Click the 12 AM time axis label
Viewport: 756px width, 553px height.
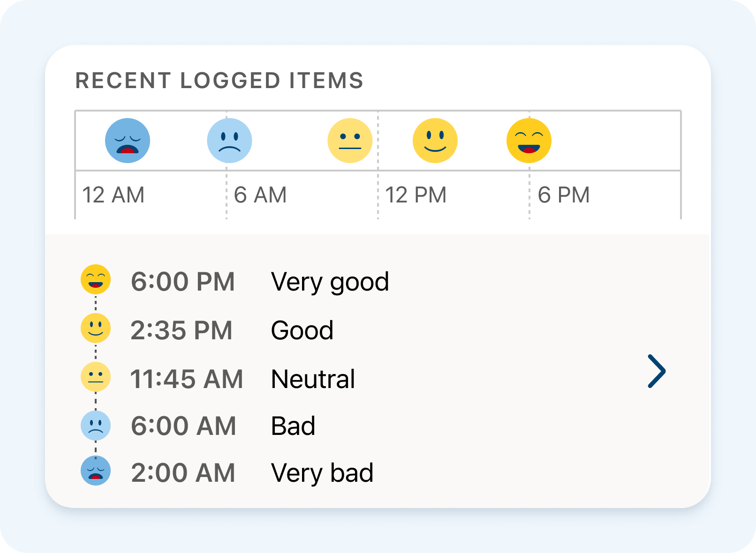point(113,195)
